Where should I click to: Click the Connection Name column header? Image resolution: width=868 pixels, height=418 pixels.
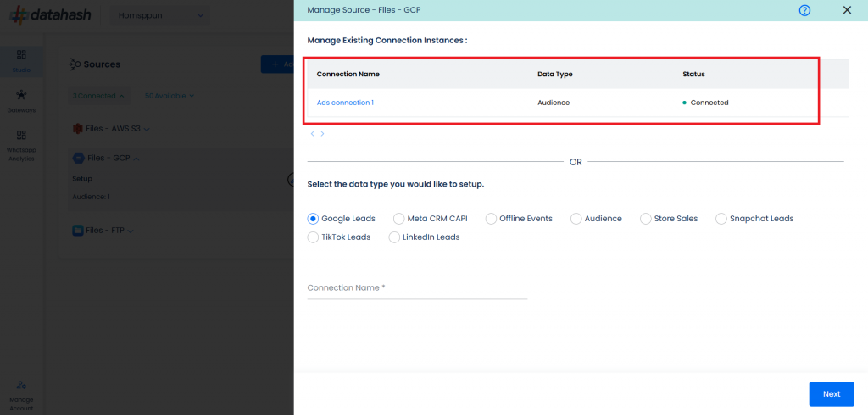[348, 74]
